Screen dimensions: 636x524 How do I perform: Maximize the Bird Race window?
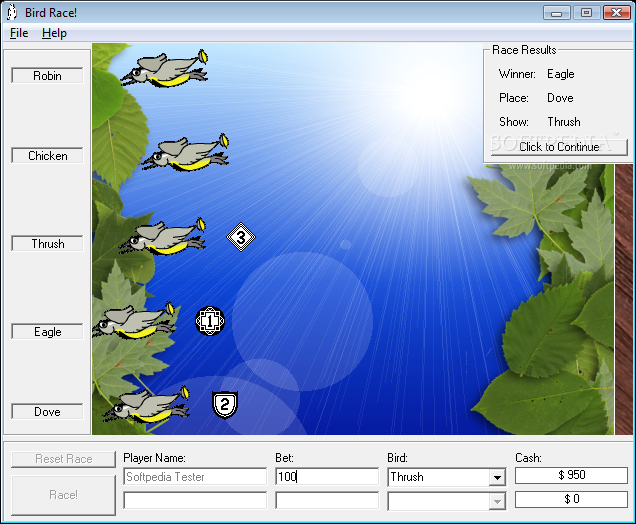tap(586, 13)
